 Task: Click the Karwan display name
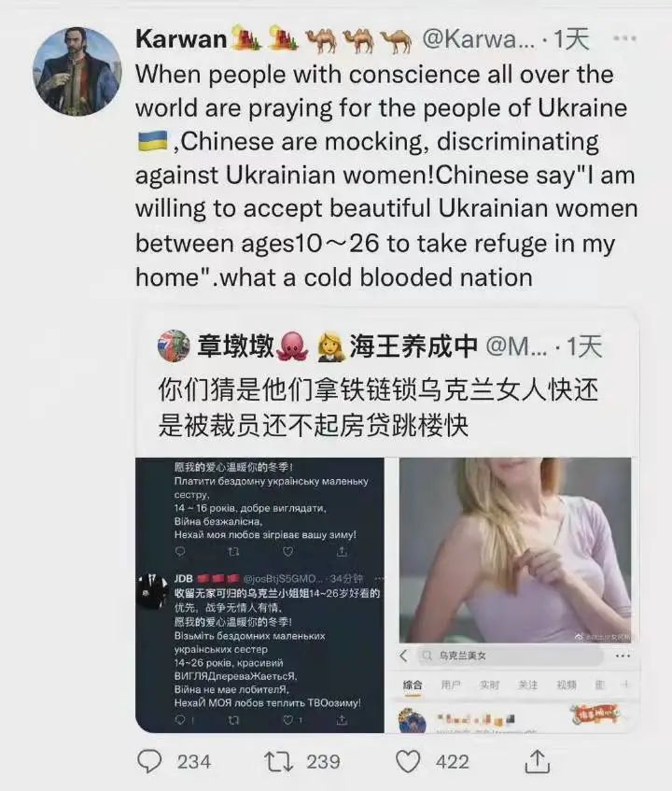click(x=181, y=39)
